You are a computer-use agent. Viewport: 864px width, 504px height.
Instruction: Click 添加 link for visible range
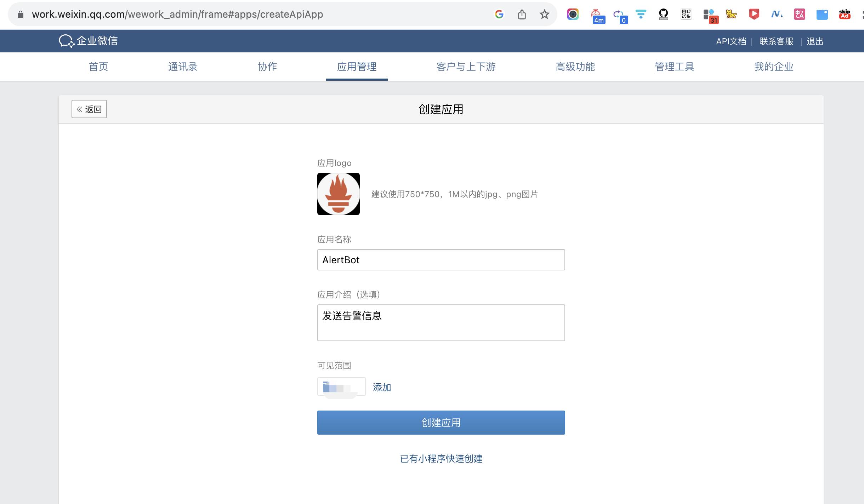[x=382, y=387]
